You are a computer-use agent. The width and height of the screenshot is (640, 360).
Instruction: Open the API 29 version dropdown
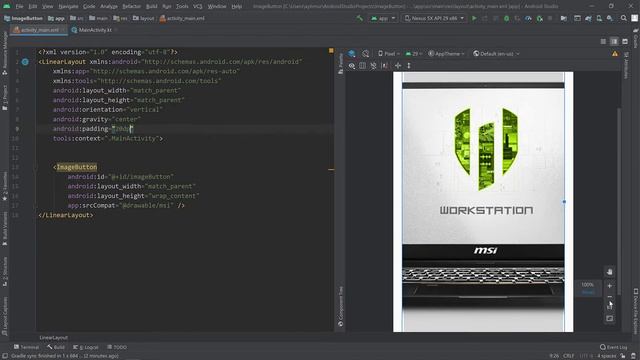[414, 53]
